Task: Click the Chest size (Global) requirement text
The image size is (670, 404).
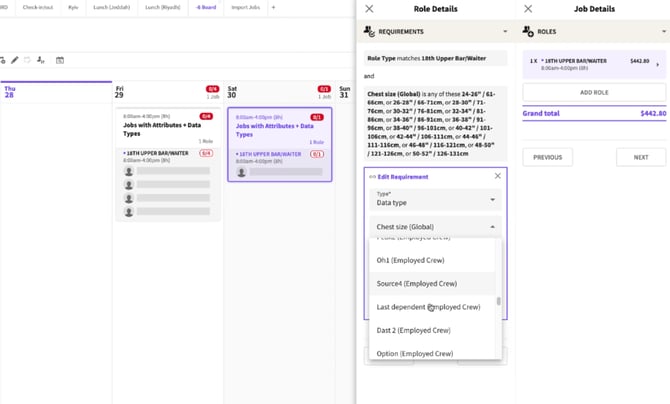Action: (x=435, y=123)
